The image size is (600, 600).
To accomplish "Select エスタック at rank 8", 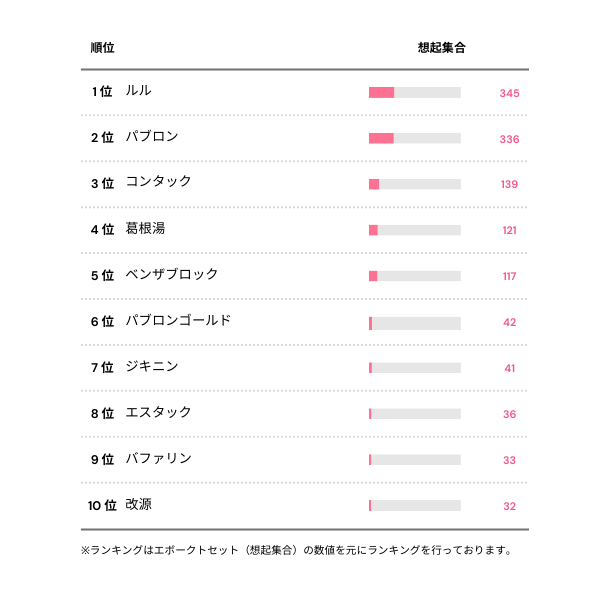I will point(158,413).
